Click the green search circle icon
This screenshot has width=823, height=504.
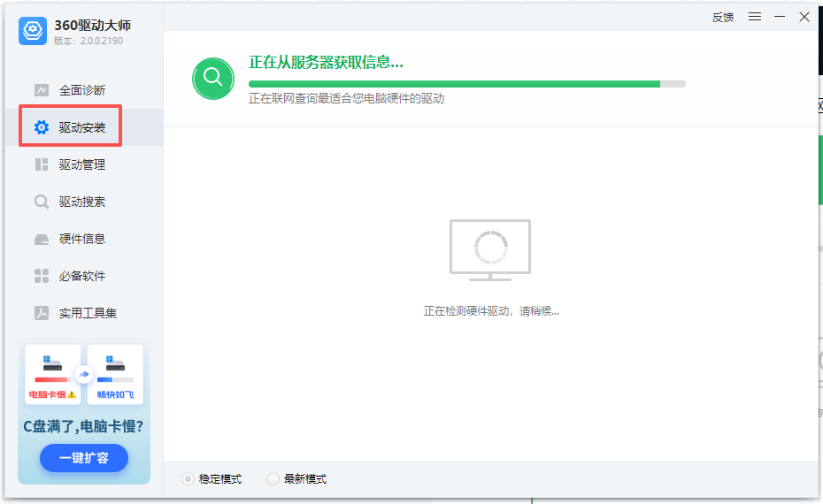point(213,79)
